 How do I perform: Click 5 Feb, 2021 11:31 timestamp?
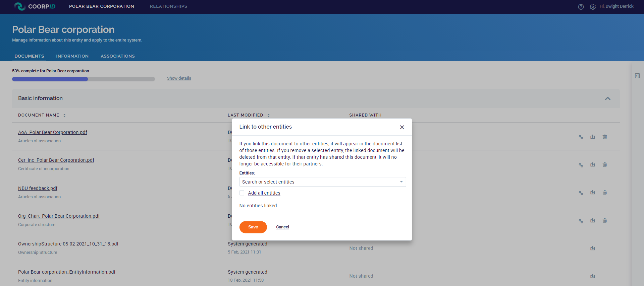(244, 252)
